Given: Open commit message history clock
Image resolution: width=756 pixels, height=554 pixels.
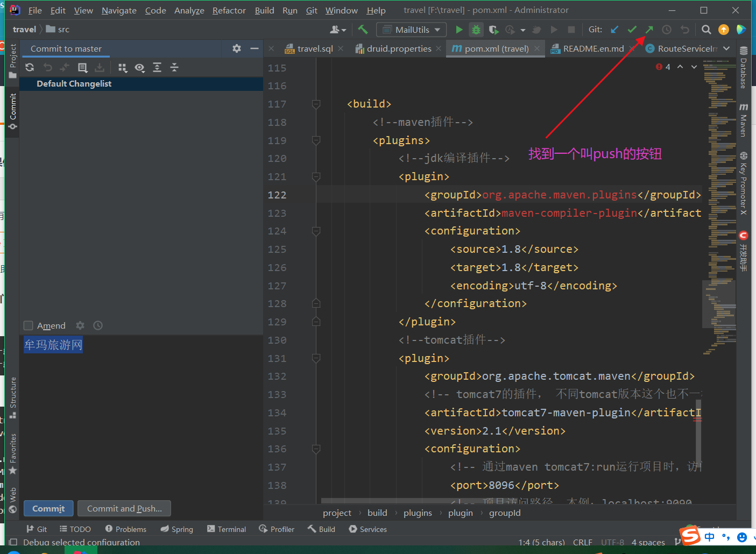Looking at the screenshot, I should 98,325.
